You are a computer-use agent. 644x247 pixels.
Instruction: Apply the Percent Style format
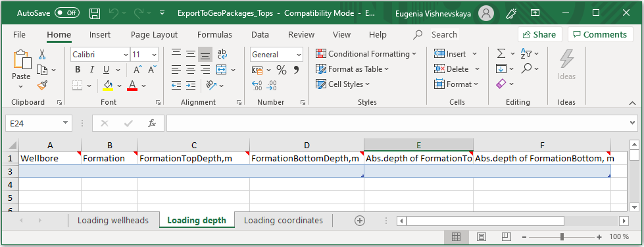[x=282, y=70]
